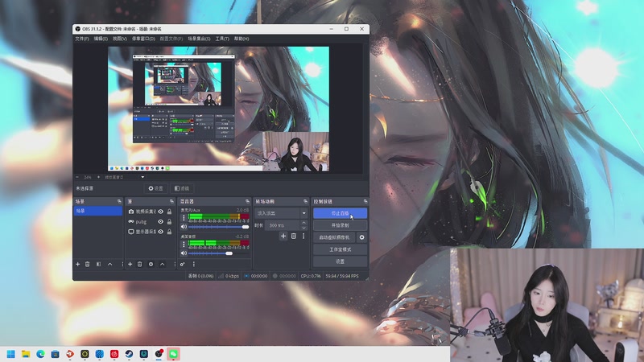Viewport: 644px width, 362px height.
Task: Add a new source with the Sources plus icon
Action: click(x=130, y=265)
